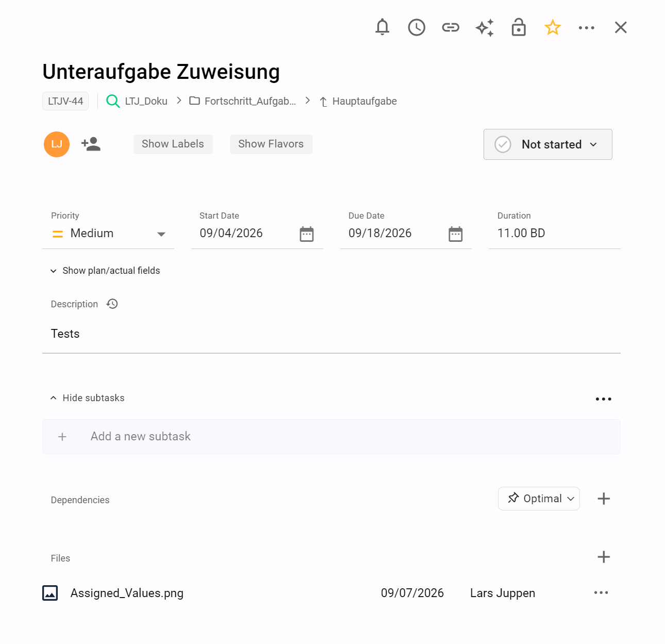
Task: Click the description text Tests
Action: 65,334
